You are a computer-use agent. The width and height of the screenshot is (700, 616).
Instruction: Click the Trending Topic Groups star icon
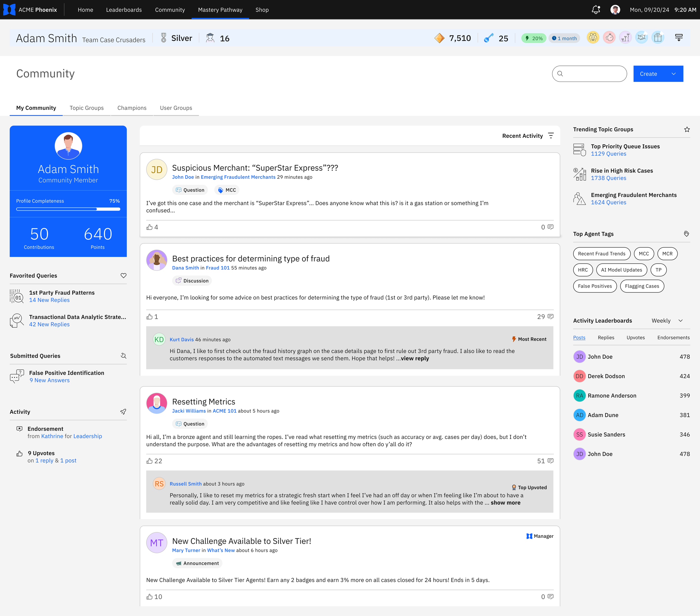[x=687, y=129]
